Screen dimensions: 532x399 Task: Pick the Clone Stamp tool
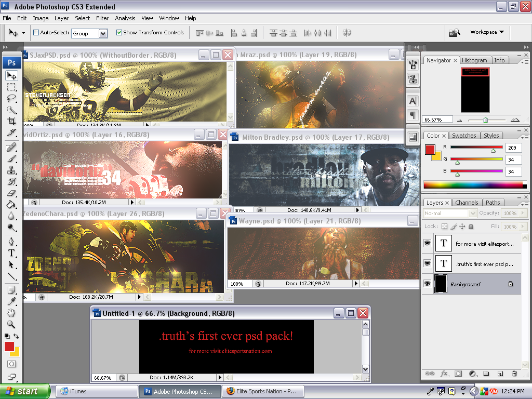pos(11,170)
